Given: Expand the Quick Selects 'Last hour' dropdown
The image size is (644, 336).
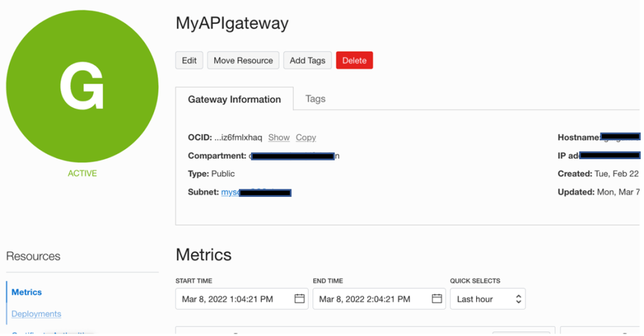Looking at the screenshot, I should click(x=488, y=299).
